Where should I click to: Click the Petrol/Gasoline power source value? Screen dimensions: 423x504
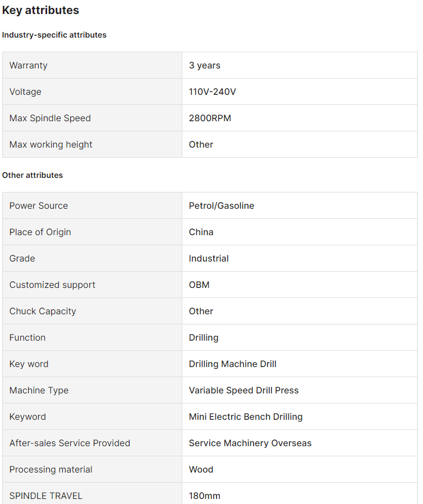[x=222, y=206]
